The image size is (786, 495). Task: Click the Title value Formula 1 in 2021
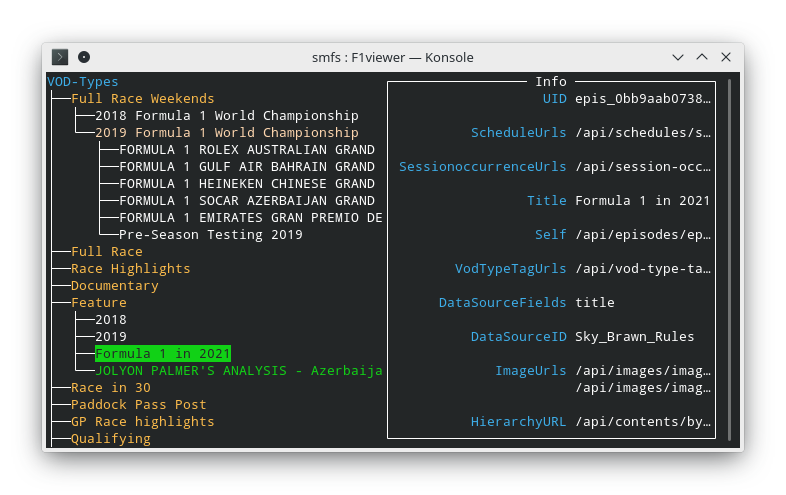(643, 201)
